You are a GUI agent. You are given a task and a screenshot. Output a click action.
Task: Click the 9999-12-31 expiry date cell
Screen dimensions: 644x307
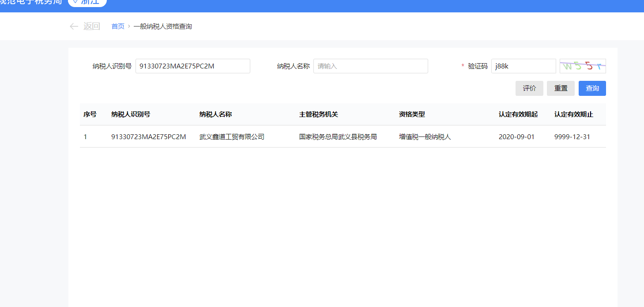click(x=572, y=137)
